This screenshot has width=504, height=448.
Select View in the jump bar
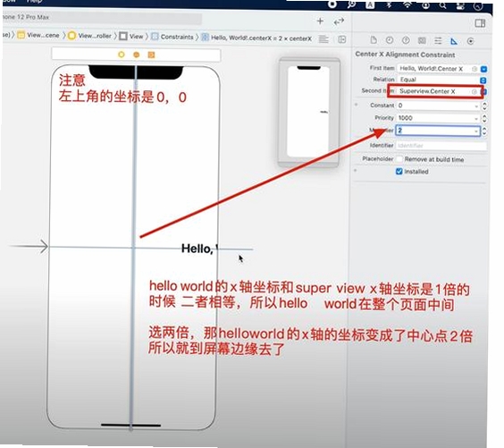tap(131, 36)
